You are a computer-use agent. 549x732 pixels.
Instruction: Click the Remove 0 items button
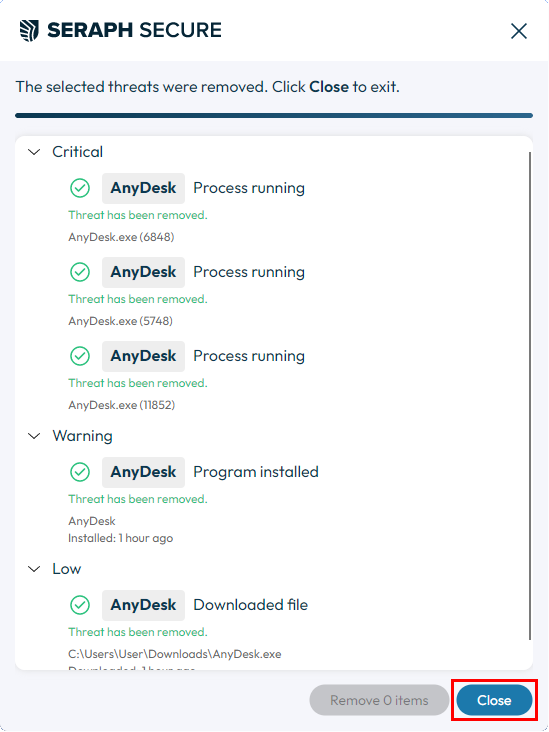point(379,700)
